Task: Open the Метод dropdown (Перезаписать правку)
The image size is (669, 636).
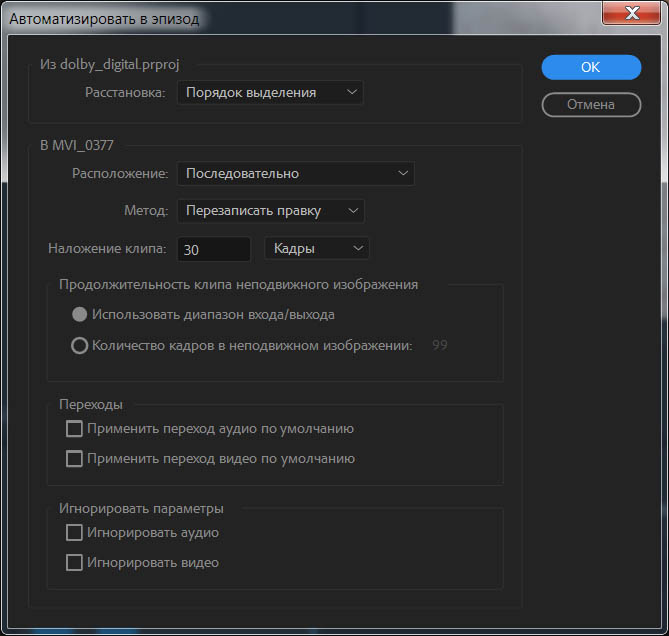Action: [x=271, y=211]
